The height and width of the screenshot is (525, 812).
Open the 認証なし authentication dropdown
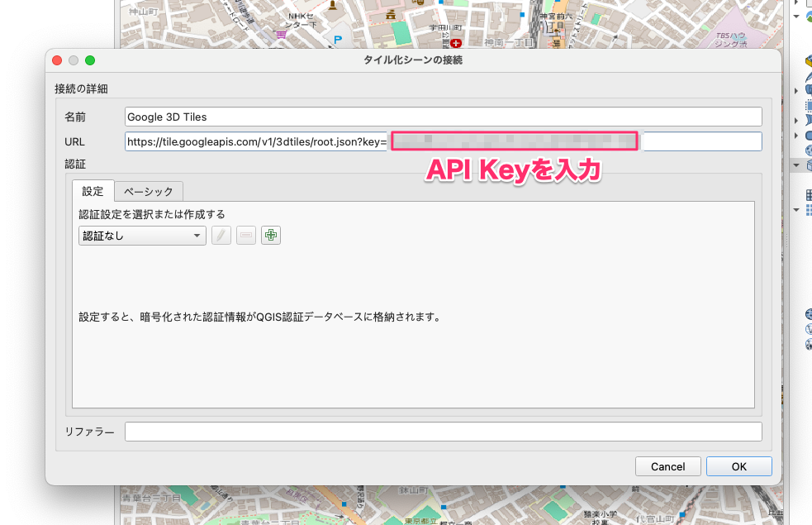141,236
